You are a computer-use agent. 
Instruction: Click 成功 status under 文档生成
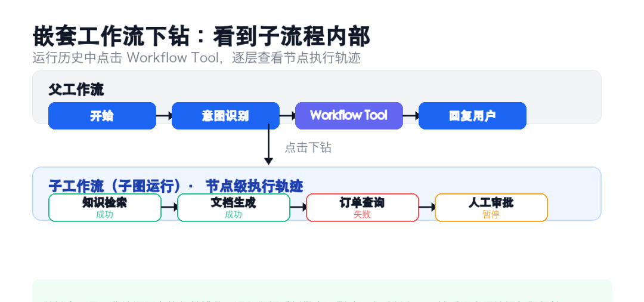pyautogui.click(x=233, y=214)
